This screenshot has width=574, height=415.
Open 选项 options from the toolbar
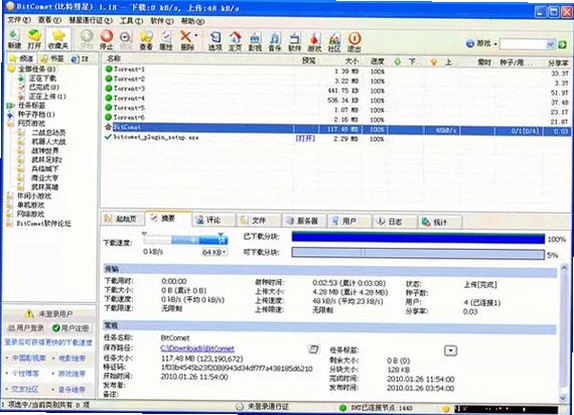(215, 41)
